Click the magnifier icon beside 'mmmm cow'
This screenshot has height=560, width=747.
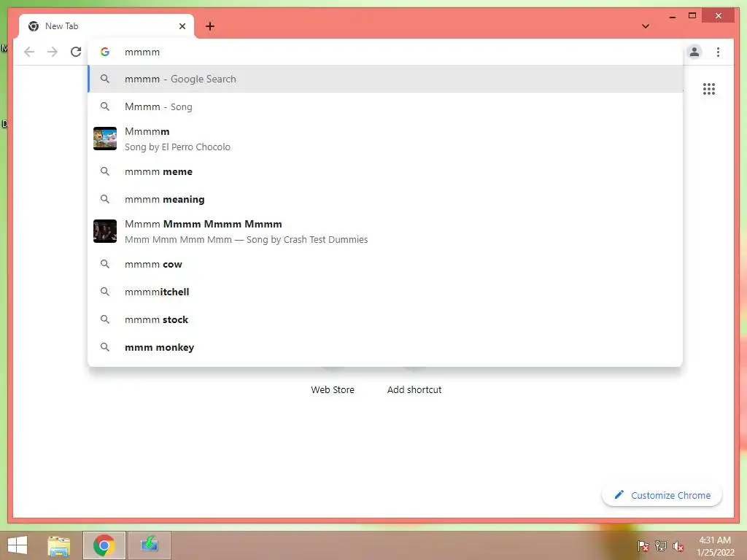(x=105, y=264)
